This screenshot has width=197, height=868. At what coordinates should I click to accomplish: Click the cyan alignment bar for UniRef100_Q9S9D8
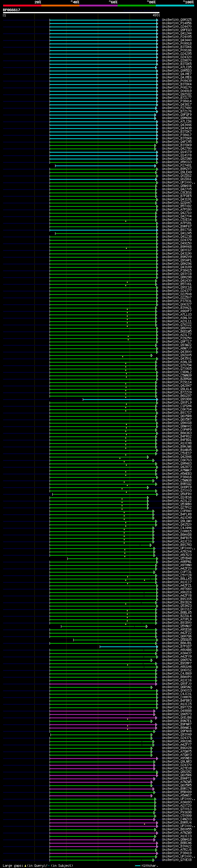pyautogui.click(x=120, y=400)
